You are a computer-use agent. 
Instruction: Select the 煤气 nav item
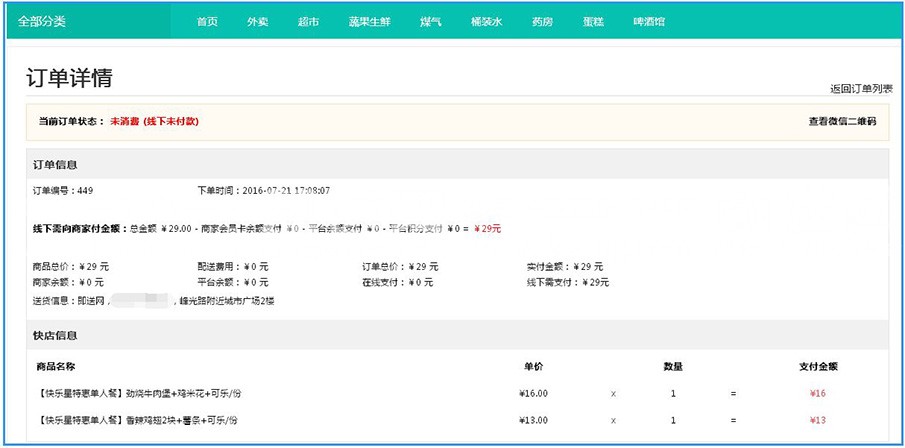point(431,22)
